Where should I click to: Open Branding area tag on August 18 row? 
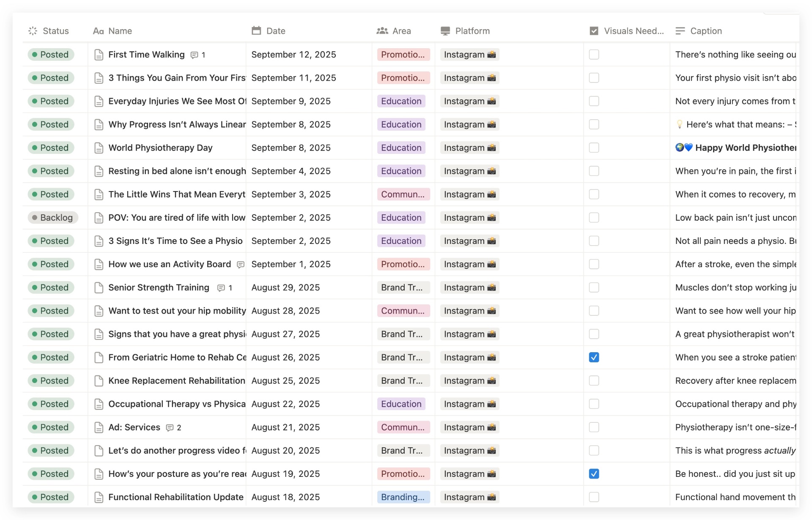click(x=403, y=497)
